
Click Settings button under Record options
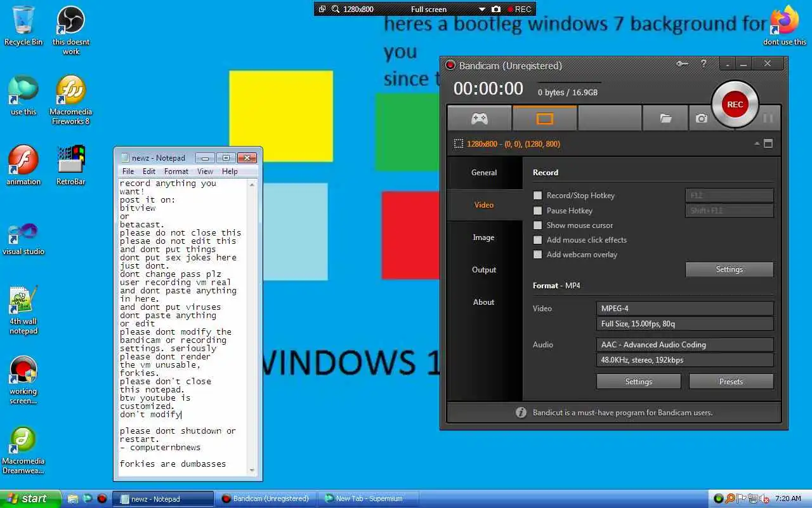point(730,269)
